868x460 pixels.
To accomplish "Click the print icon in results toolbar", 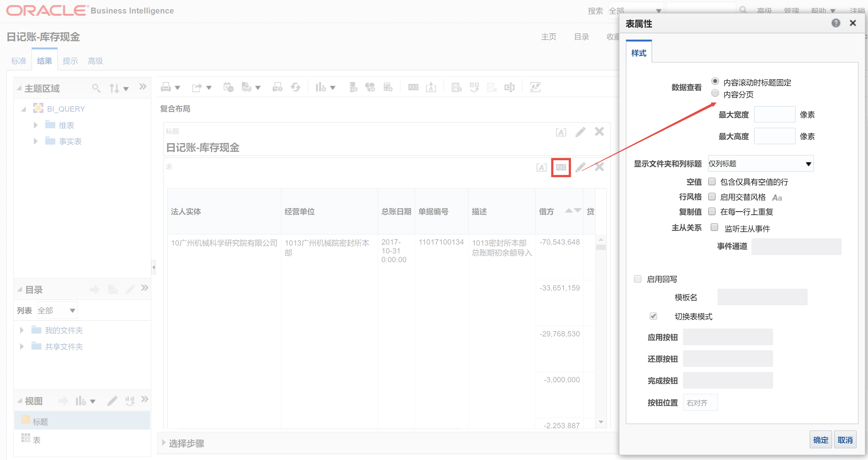I will pyautogui.click(x=166, y=87).
